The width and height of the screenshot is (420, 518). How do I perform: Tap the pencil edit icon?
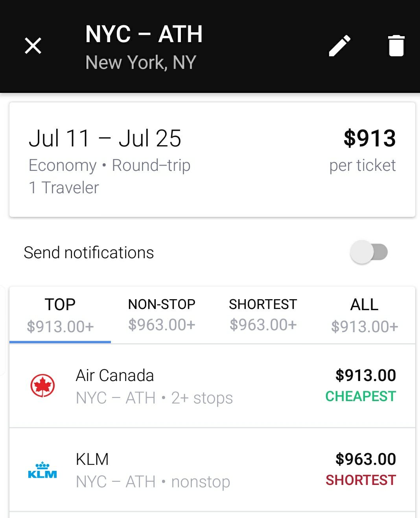point(340,46)
